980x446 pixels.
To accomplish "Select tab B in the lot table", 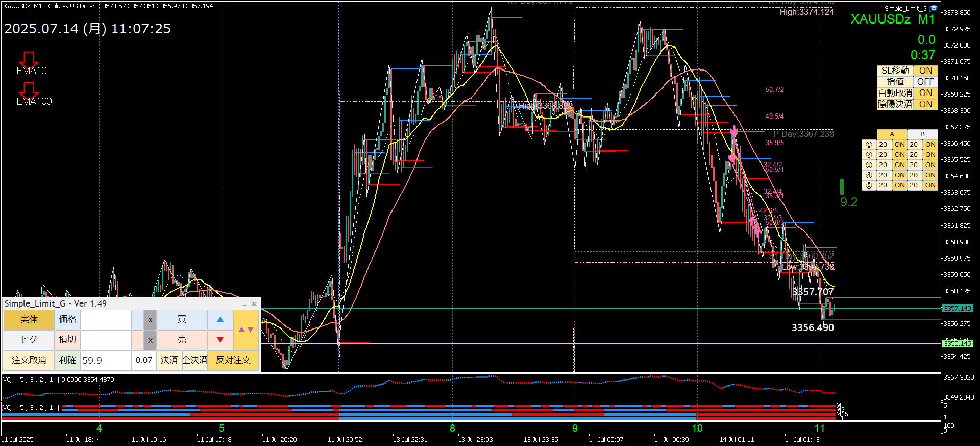I will click(x=922, y=134).
